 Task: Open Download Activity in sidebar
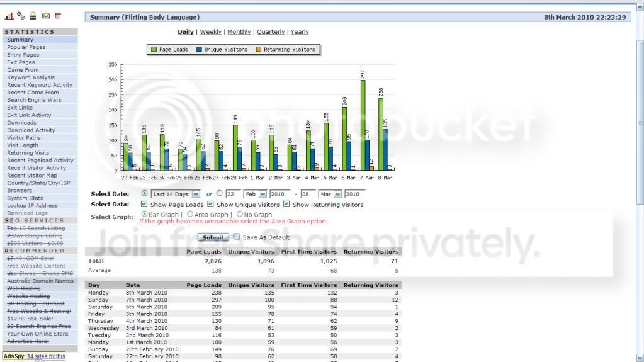click(x=31, y=130)
